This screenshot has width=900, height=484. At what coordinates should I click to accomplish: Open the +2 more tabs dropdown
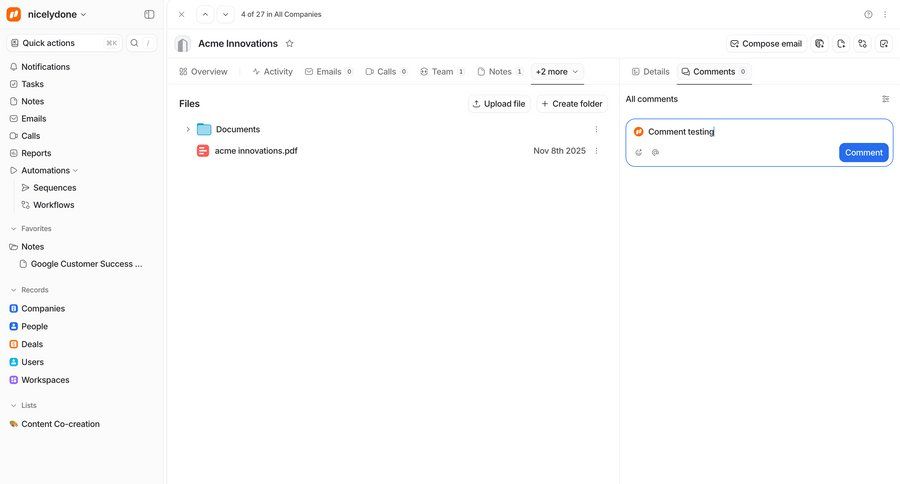(x=557, y=72)
